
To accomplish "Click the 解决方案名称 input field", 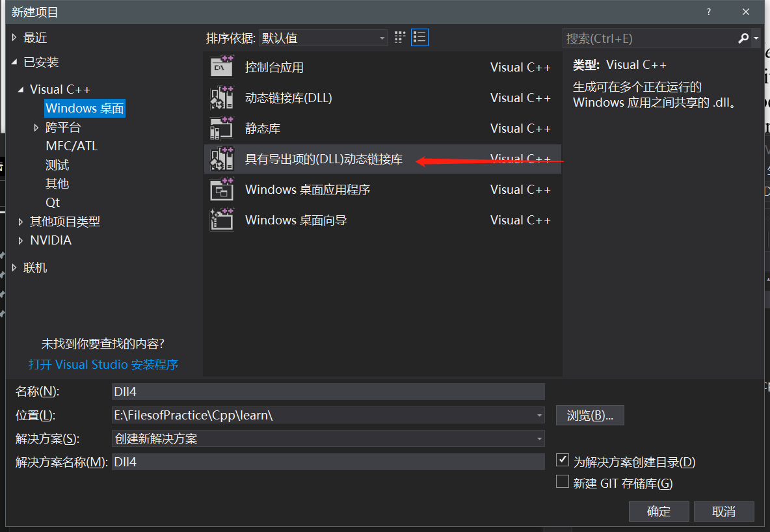I will coord(328,462).
